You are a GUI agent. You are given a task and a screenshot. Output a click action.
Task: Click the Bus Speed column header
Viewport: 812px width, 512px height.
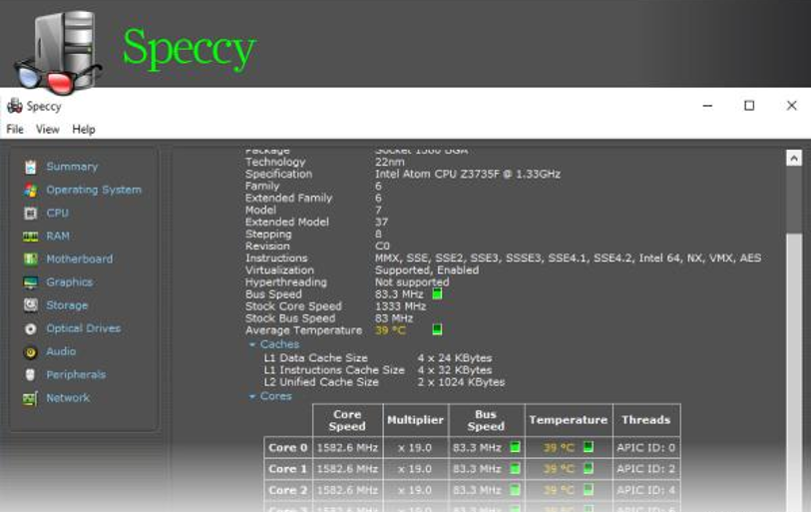tap(486, 420)
